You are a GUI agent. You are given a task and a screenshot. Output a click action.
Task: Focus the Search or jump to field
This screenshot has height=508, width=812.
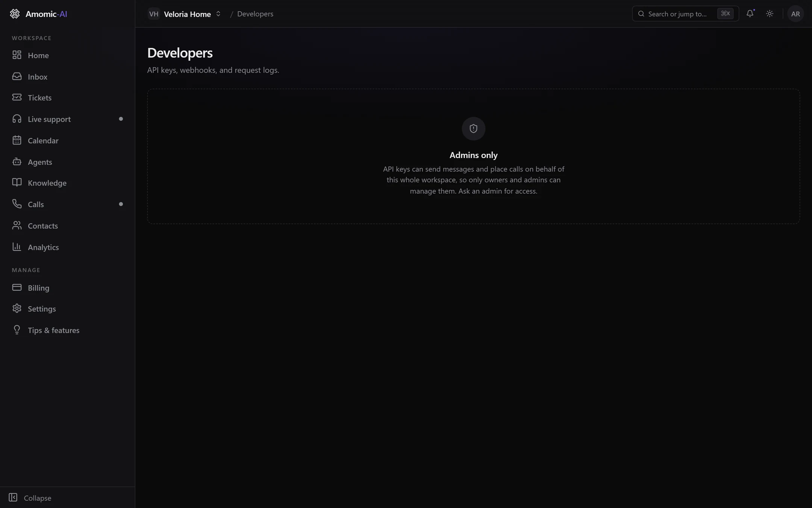click(x=685, y=14)
